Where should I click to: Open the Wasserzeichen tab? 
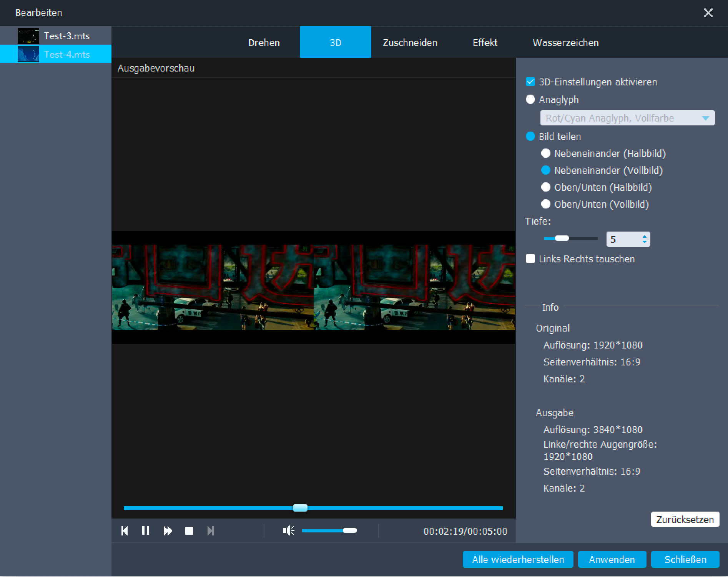coord(566,42)
